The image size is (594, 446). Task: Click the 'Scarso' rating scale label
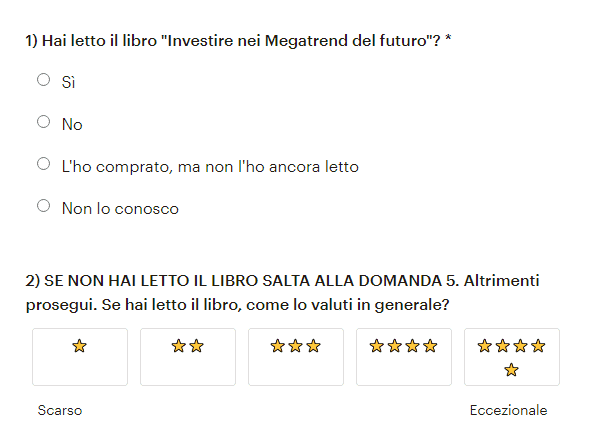[x=60, y=410]
